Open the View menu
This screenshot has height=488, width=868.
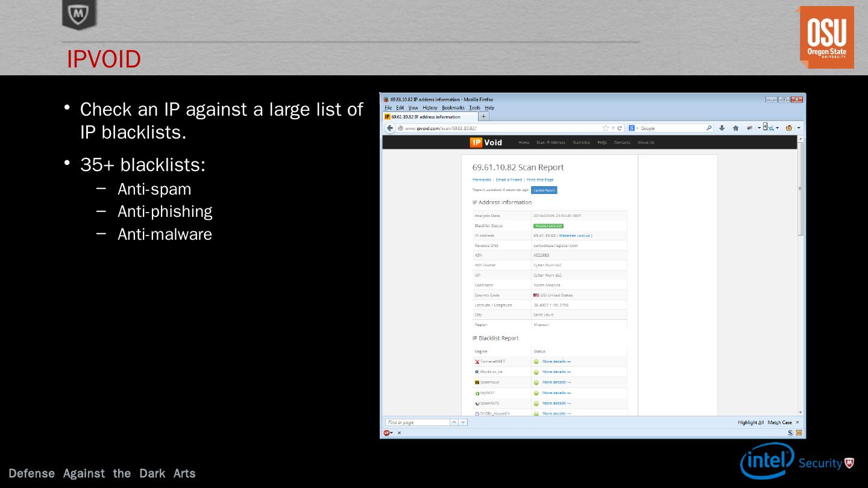point(413,108)
